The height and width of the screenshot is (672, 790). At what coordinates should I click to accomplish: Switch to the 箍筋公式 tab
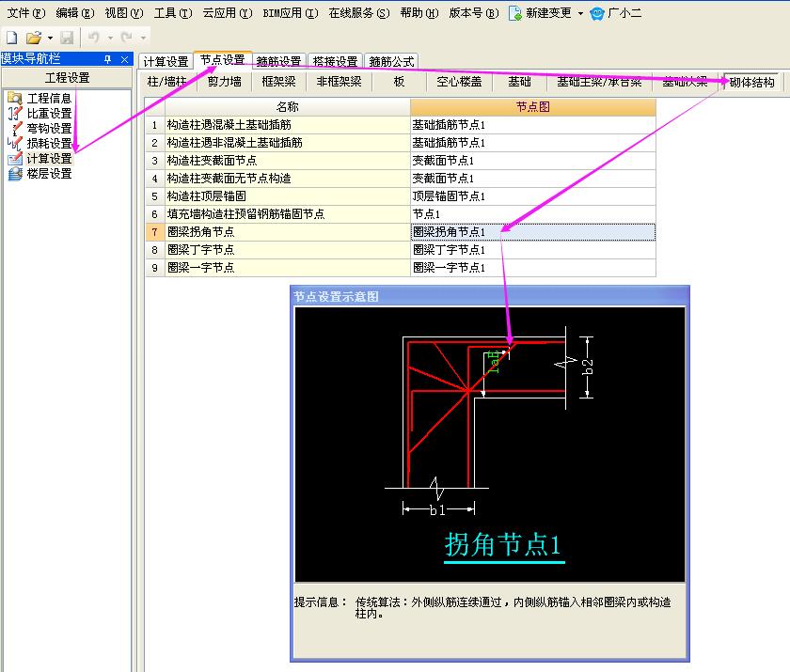pyautogui.click(x=391, y=61)
